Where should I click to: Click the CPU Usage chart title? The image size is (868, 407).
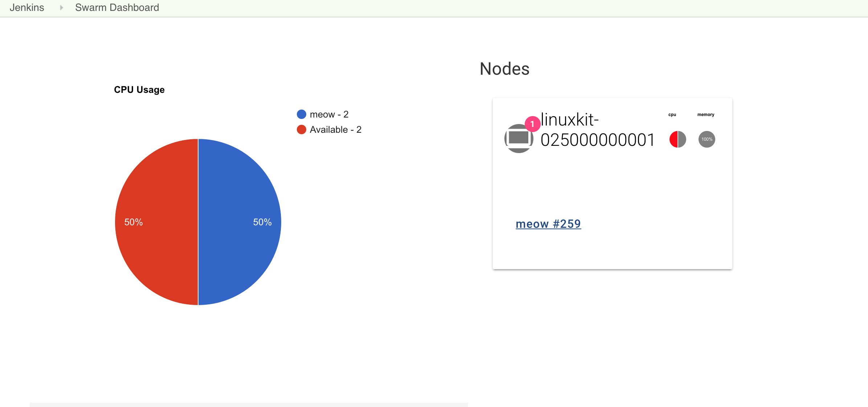tap(139, 90)
